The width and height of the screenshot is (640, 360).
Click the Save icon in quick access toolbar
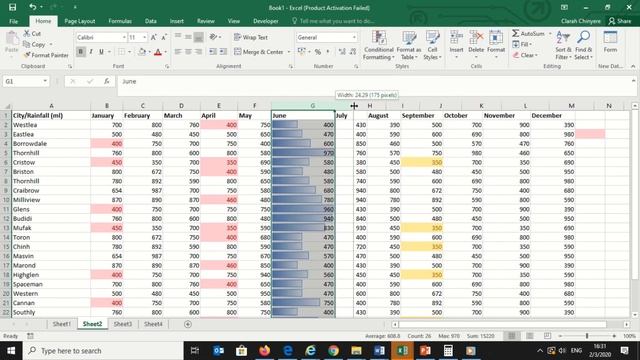[x=13, y=7]
